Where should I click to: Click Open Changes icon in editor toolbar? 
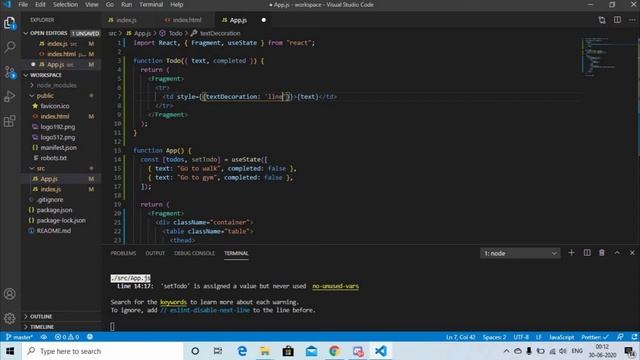(x=602, y=20)
